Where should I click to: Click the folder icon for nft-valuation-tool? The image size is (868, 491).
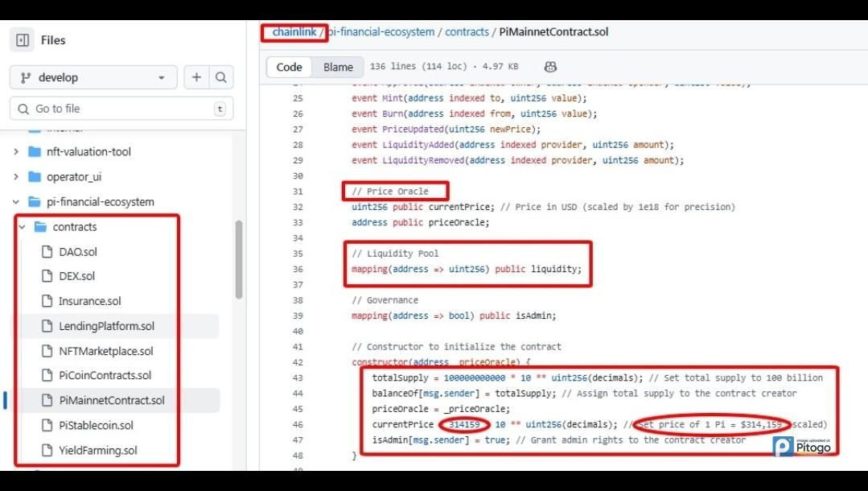(34, 151)
